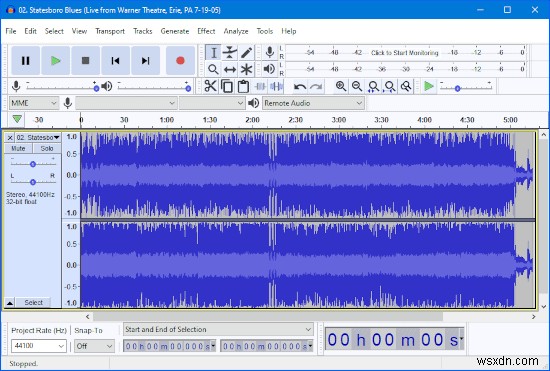Copy selection with the copy icon
This screenshot has width=550, height=371.
pyautogui.click(x=227, y=86)
